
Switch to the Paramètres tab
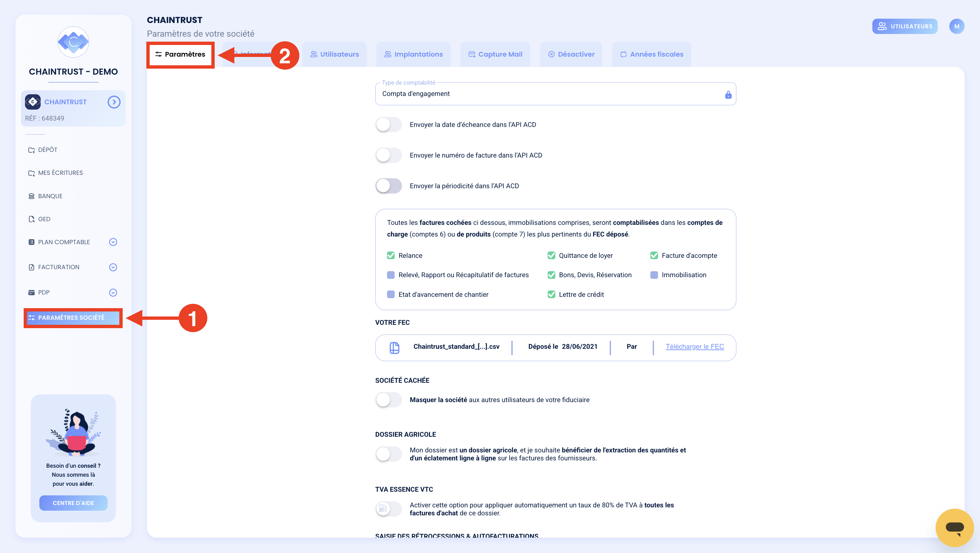coord(180,54)
